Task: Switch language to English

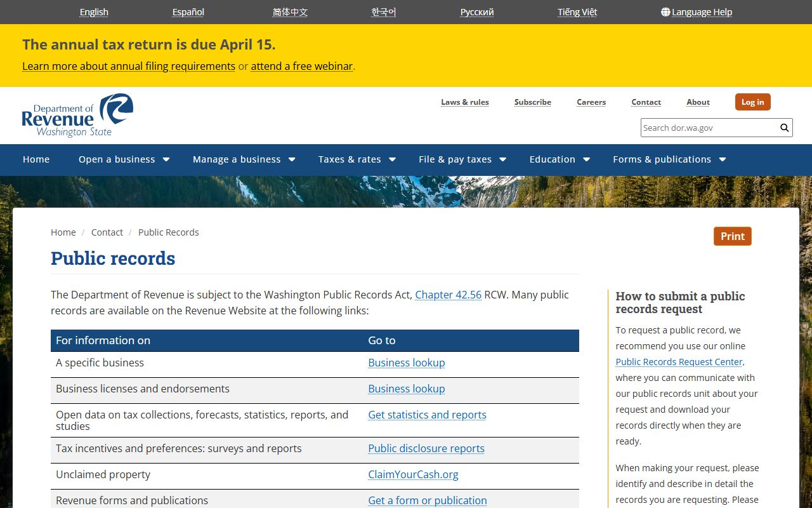Action: [94, 12]
